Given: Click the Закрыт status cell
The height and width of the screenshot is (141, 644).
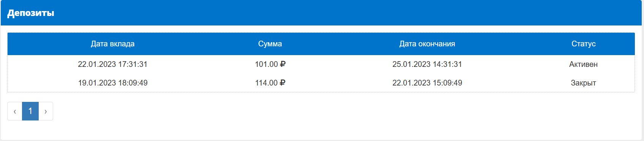Looking at the screenshot, I should tap(583, 83).
